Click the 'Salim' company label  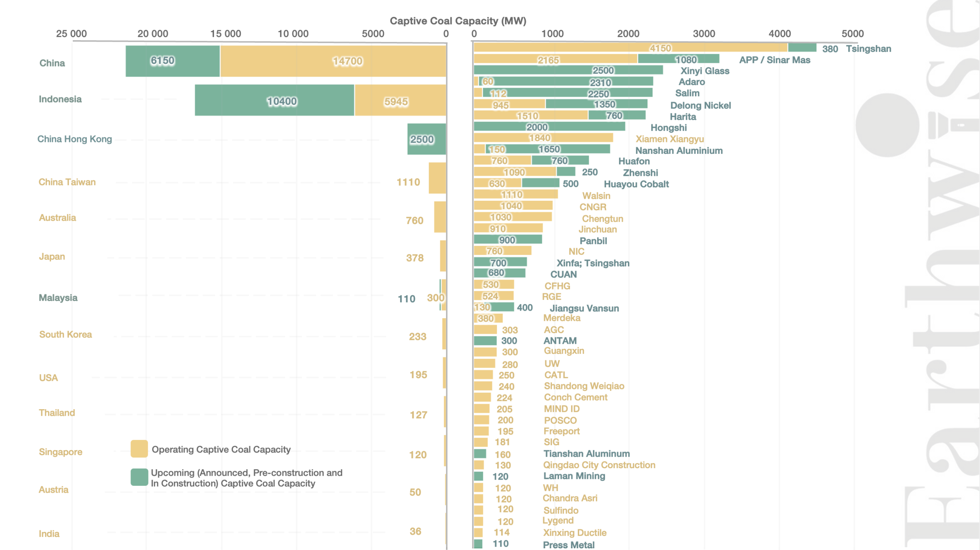687,93
